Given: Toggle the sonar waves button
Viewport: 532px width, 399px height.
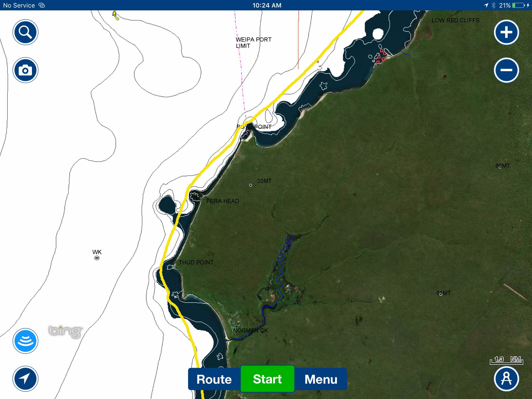Looking at the screenshot, I should [25, 341].
